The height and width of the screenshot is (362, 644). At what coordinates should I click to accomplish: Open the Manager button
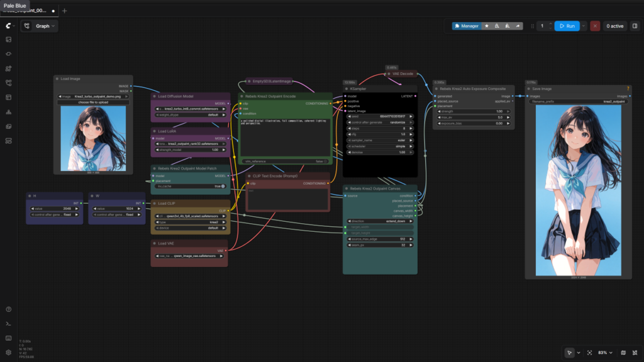[x=467, y=26]
